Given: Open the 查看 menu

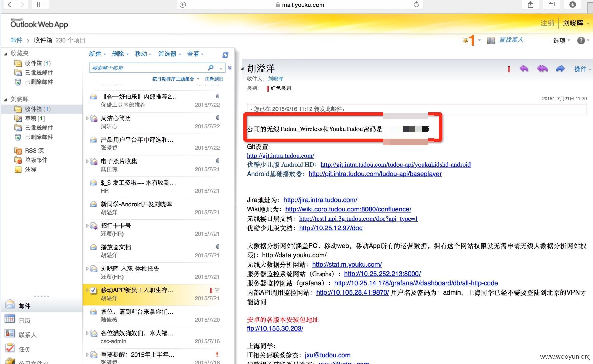Looking at the screenshot, I should pos(195,54).
